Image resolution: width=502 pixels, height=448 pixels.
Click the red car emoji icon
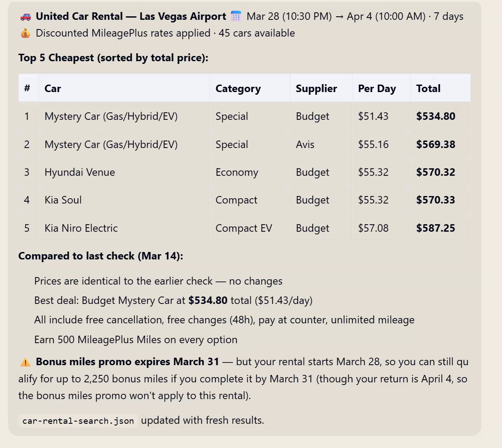coord(26,17)
